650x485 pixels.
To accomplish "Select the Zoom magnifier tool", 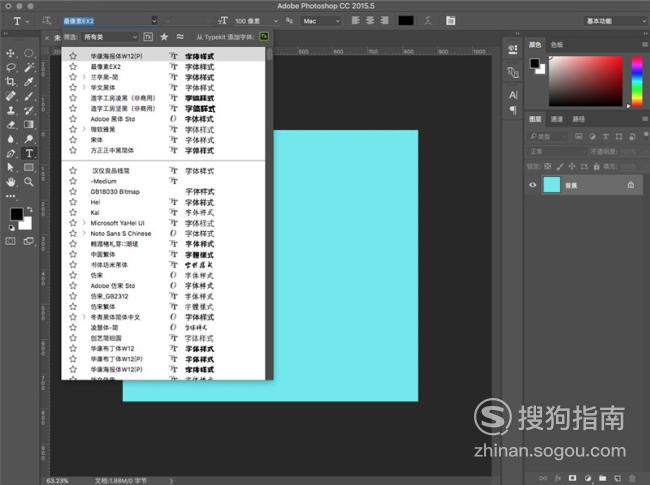I will pyautogui.click(x=29, y=182).
